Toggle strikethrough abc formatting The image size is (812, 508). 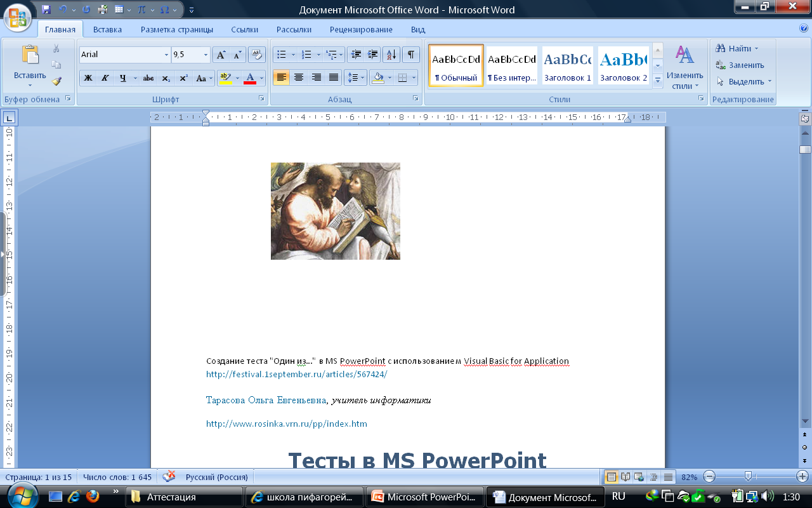[x=148, y=78]
